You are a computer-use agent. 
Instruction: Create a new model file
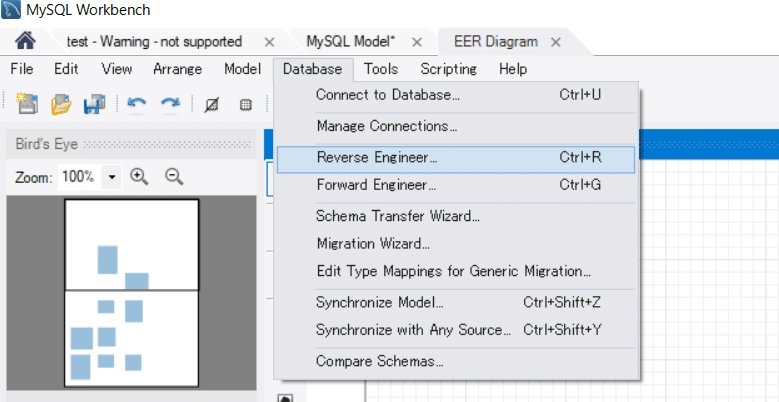[x=28, y=104]
